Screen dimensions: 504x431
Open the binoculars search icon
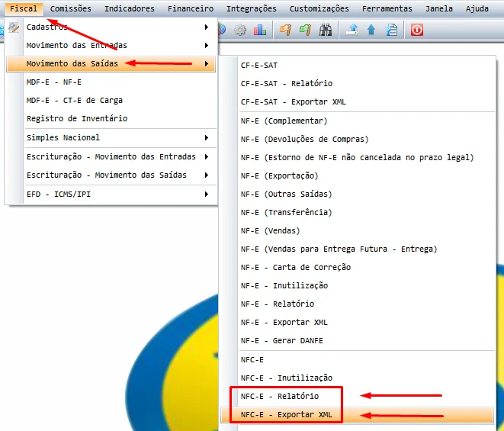tap(326, 31)
